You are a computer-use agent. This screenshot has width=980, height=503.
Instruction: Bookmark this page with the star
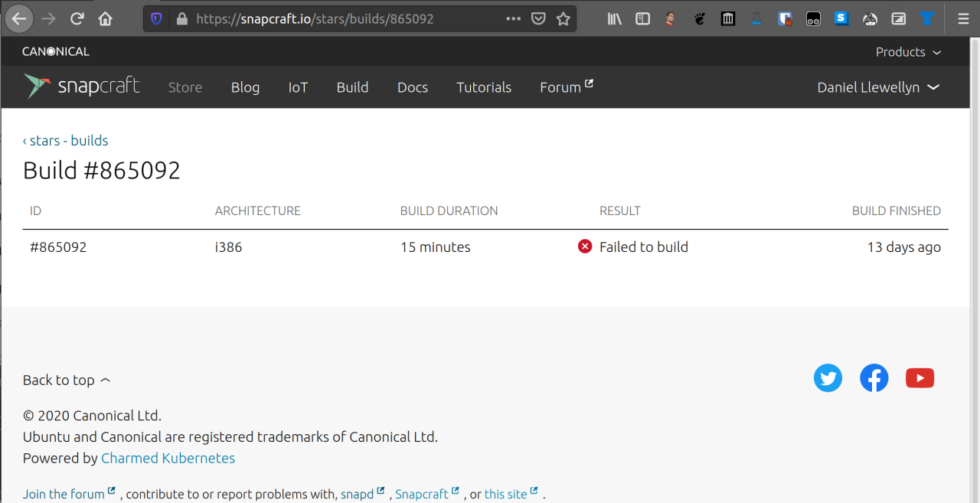(x=563, y=18)
